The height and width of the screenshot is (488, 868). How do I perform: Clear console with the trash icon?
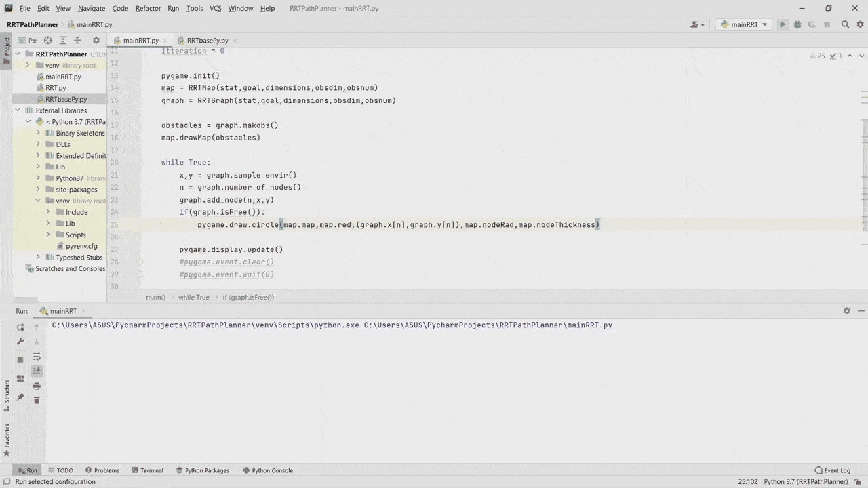click(37, 400)
